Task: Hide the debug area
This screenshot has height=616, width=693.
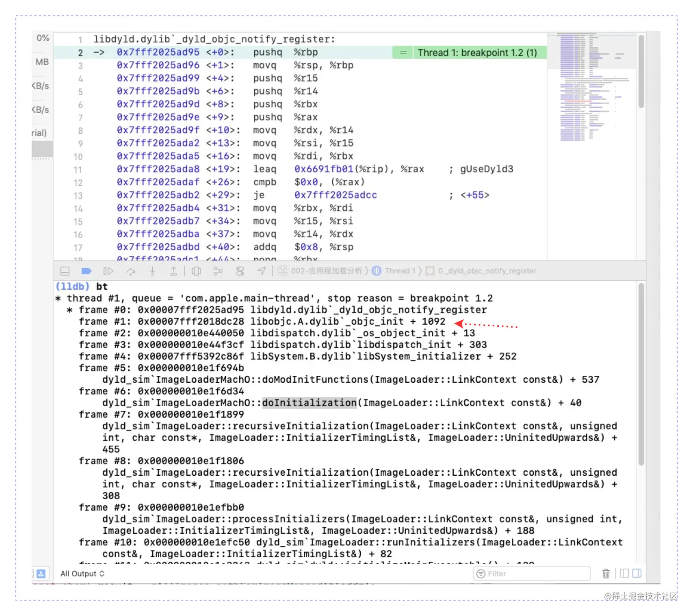Action: pos(65,271)
